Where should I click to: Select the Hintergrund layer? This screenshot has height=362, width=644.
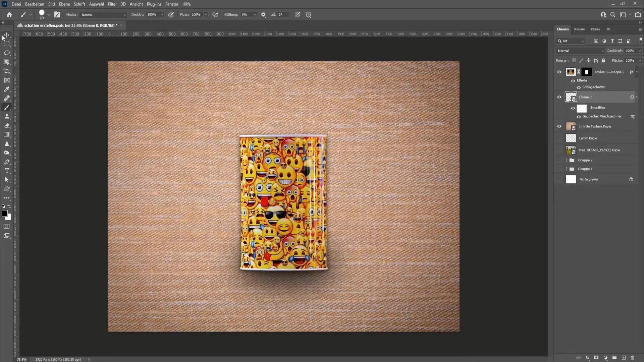597,179
